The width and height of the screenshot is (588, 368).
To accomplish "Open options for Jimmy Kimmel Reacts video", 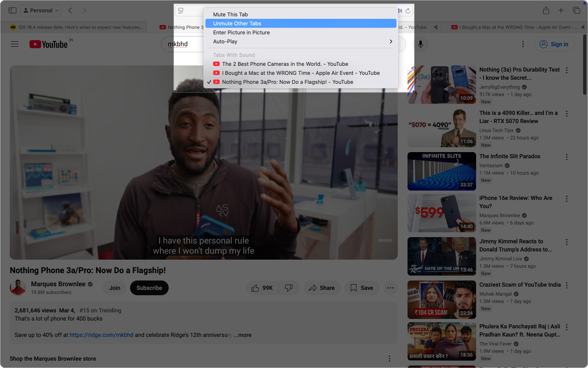I will (x=567, y=242).
